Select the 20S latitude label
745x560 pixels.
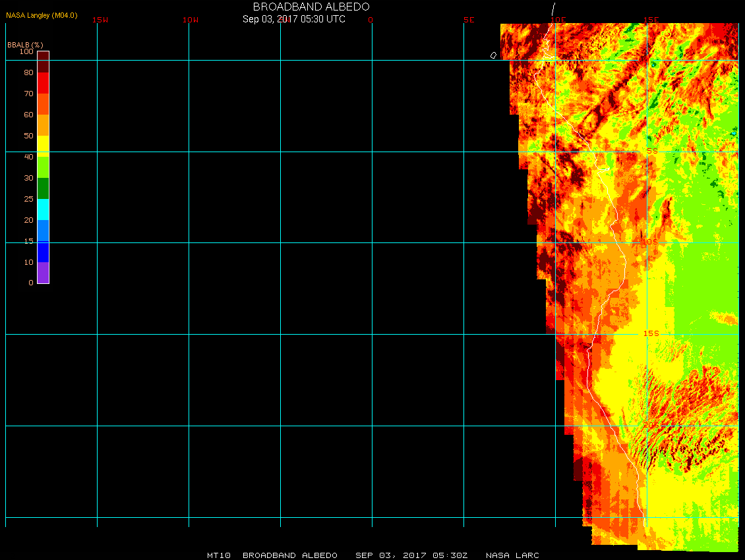pyautogui.click(x=651, y=425)
